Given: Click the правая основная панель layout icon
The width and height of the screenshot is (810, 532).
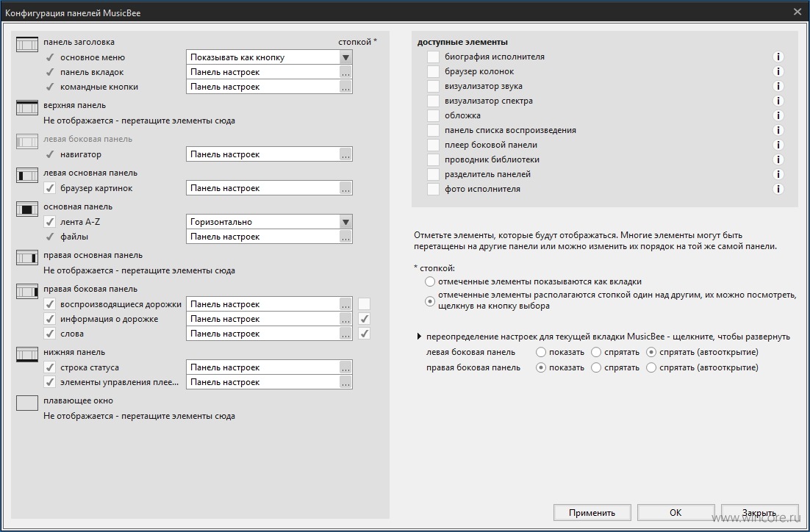Looking at the screenshot, I should click(x=27, y=257).
